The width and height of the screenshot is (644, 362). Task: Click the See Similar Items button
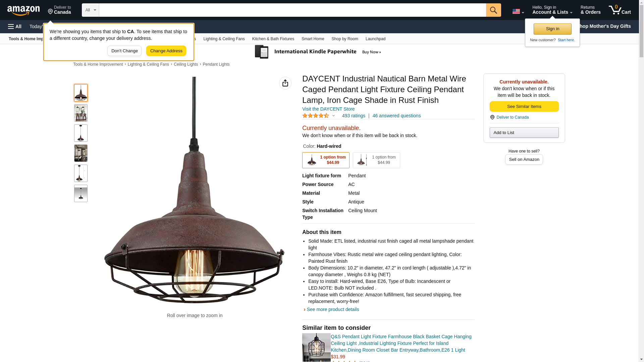524,107
